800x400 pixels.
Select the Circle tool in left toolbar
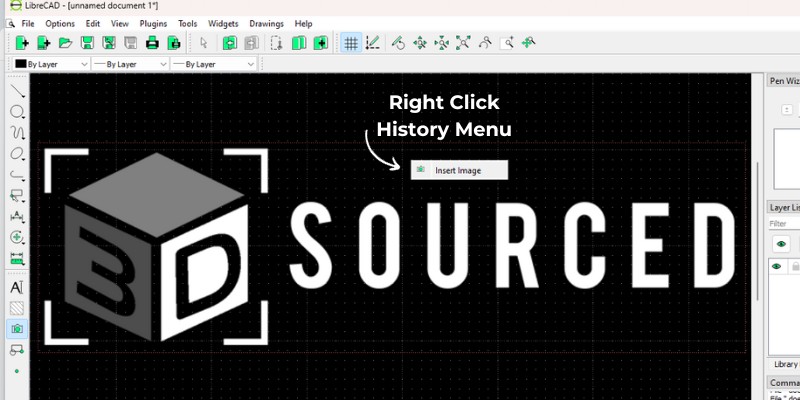tap(17, 112)
